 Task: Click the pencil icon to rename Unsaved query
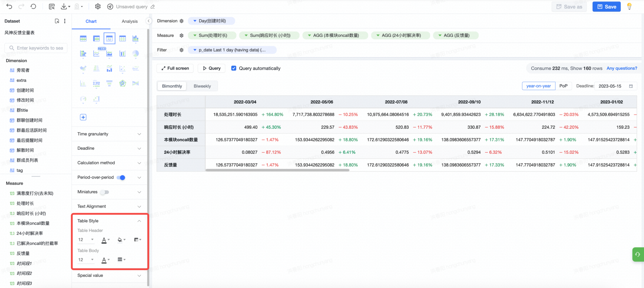coord(153,7)
